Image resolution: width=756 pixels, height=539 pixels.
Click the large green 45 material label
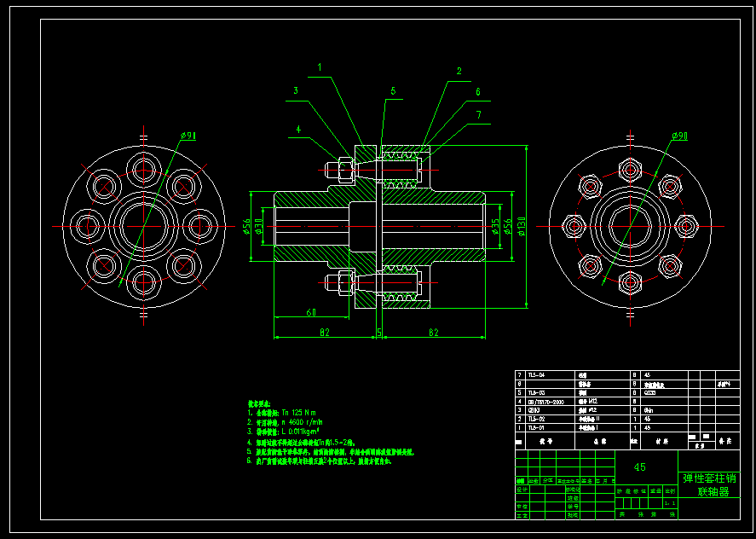click(x=640, y=467)
